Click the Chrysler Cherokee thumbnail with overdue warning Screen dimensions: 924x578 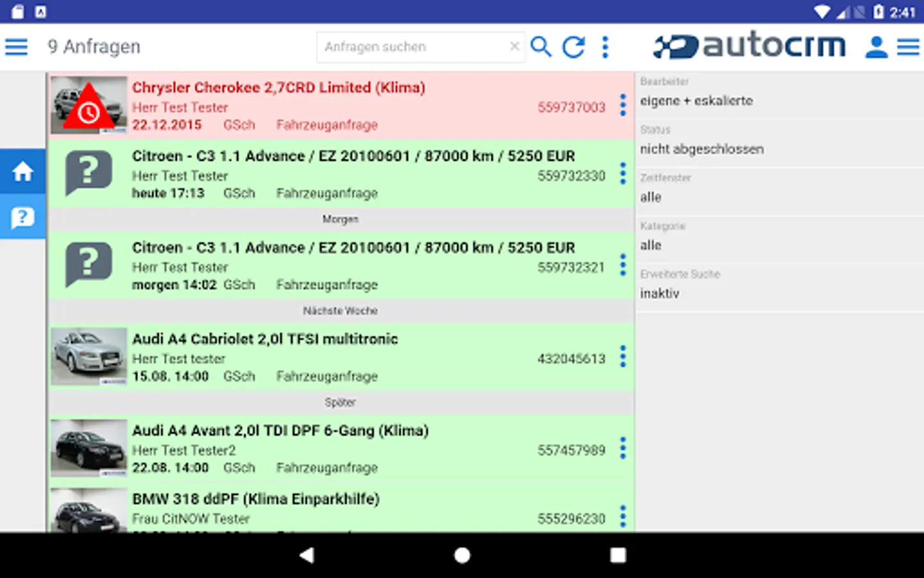point(89,105)
